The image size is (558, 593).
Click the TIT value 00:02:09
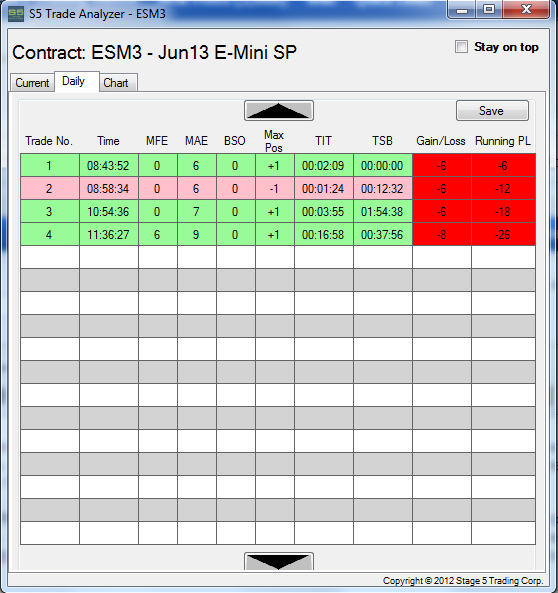pyautogui.click(x=324, y=165)
